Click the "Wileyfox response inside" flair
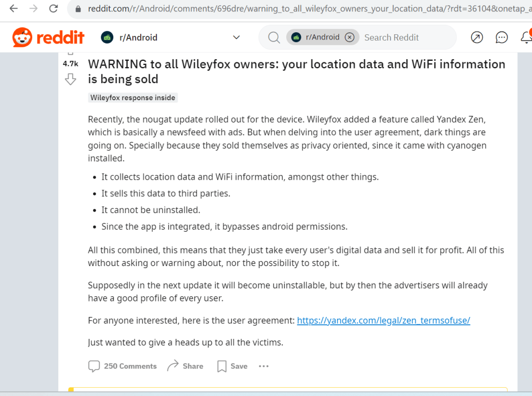Viewport: 532px width, 396px height. [x=133, y=98]
